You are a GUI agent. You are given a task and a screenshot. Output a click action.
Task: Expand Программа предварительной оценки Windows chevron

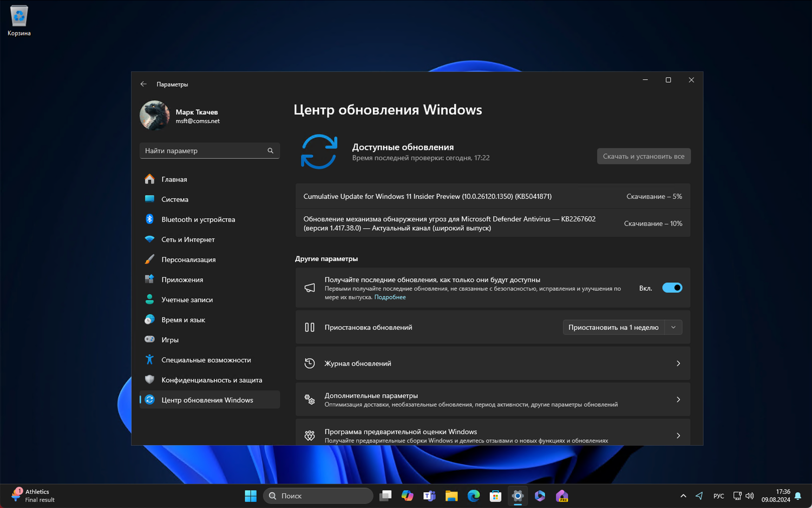(x=678, y=435)
